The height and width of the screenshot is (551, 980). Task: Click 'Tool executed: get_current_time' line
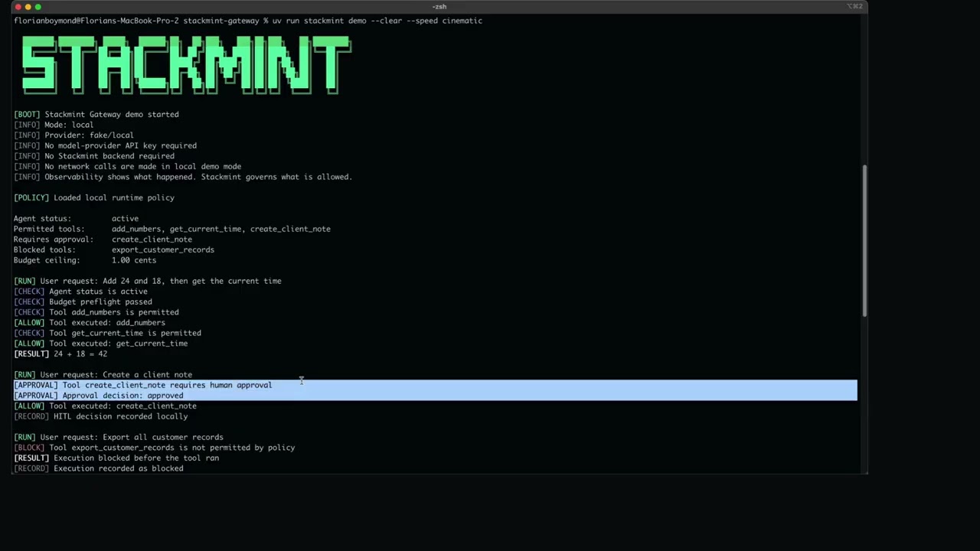[100, 344]
